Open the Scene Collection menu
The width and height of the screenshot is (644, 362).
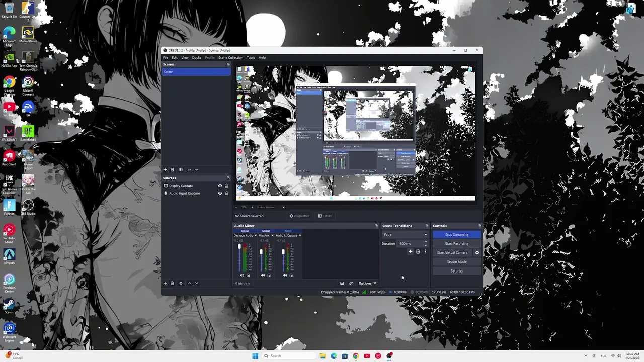point(230,57)
